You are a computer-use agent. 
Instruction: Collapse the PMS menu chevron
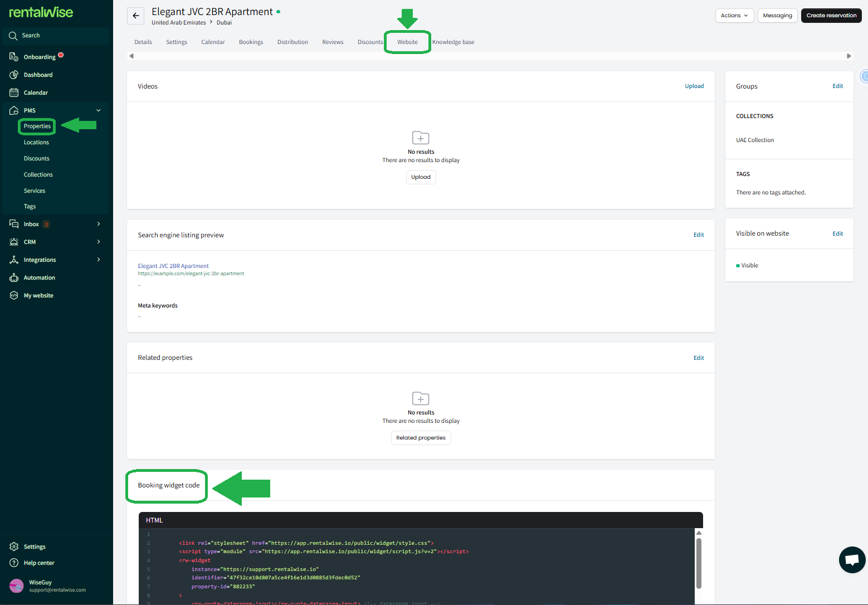click(x=99, y=110)
